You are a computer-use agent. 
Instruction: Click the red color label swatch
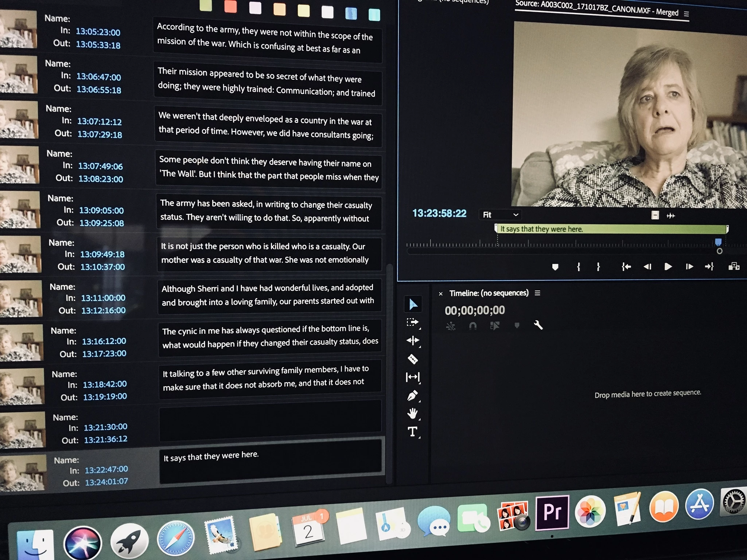click(x=230, y=7)
